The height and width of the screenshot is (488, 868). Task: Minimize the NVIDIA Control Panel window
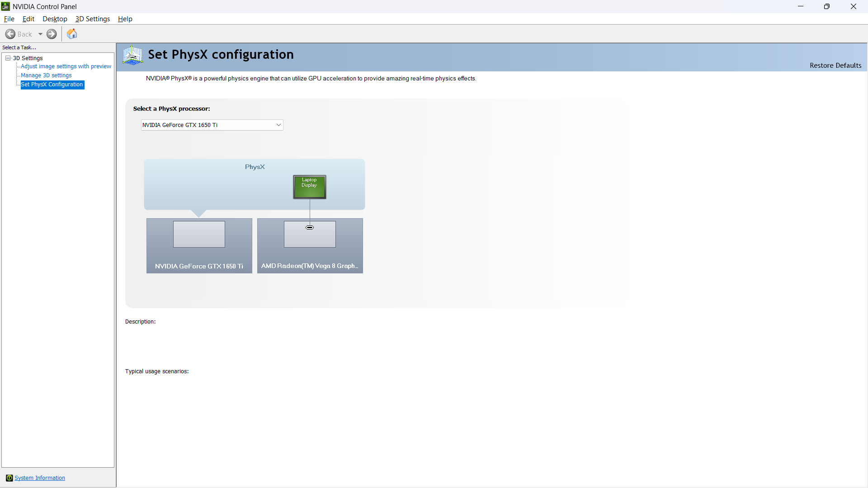[x=801, y=6]
